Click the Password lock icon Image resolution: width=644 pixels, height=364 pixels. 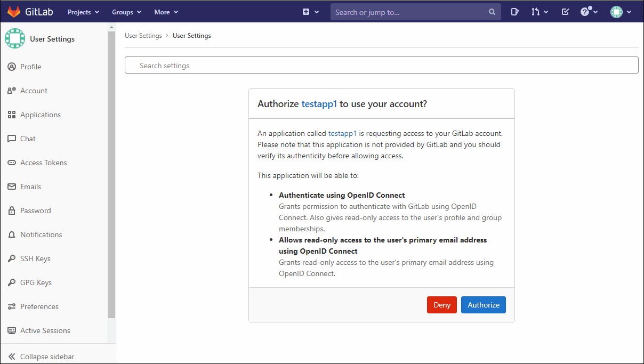(x=12, y=211)
